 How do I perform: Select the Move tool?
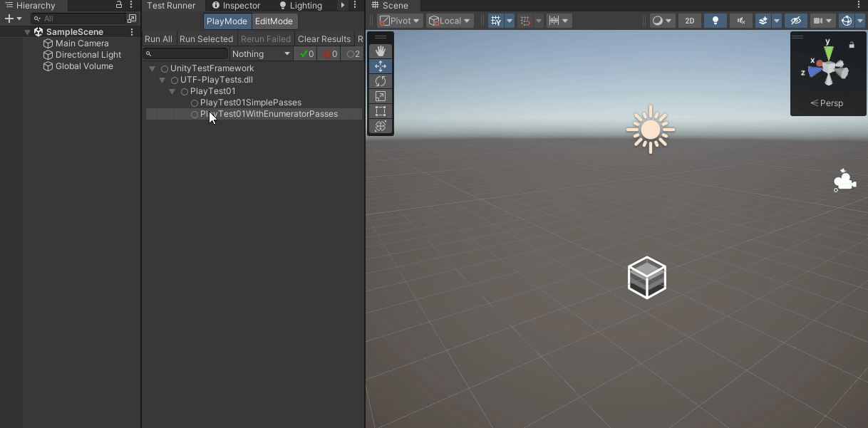coord(380,66)
